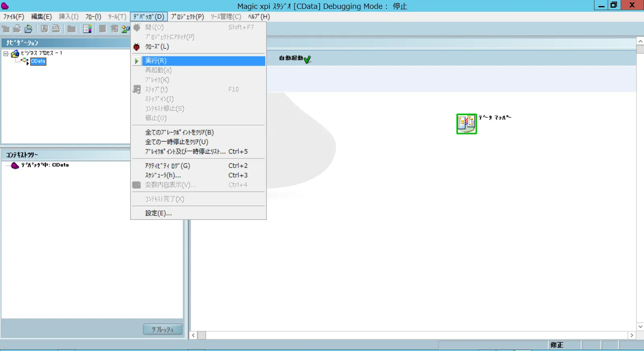This screenshot has width=644, height=351.
Task: Click the red bug icon beside クローズ
Action: 137,47
